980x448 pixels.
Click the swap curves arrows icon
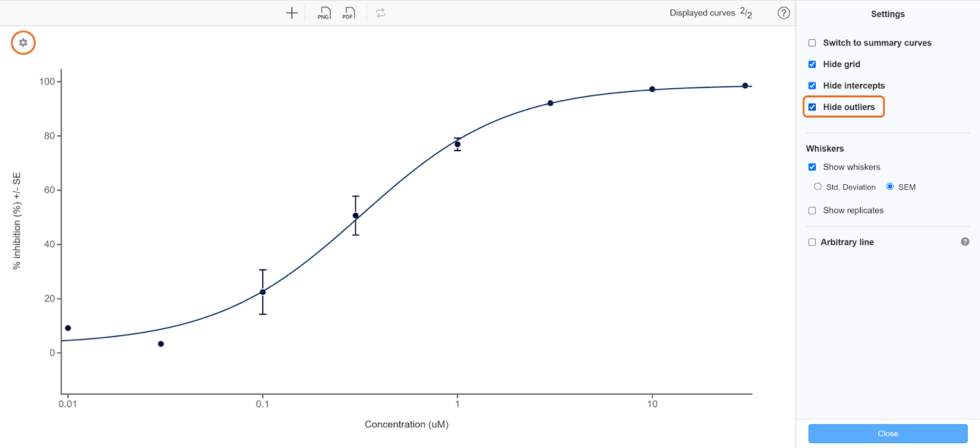tap(380, 13)
